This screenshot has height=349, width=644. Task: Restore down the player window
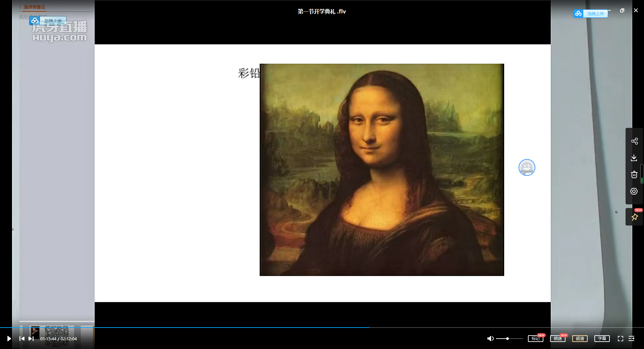click(622, 10)
